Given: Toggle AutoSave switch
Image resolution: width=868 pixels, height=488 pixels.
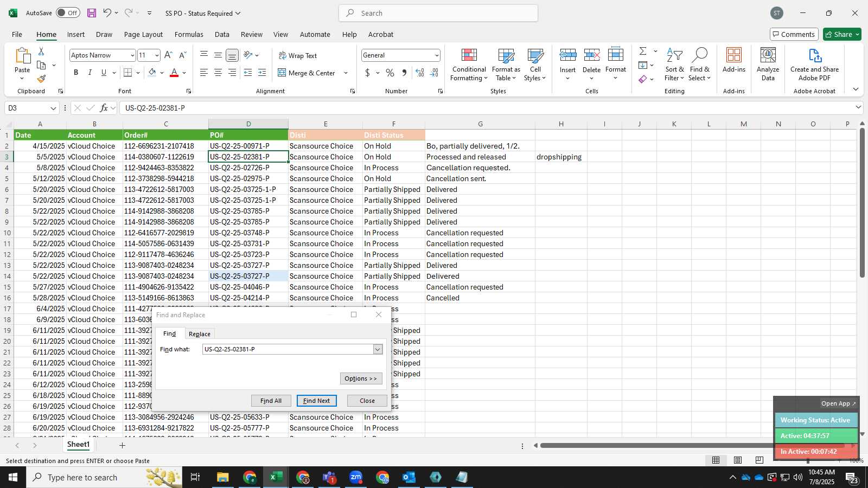Looking at the screenshot, I should click(68, 13).
